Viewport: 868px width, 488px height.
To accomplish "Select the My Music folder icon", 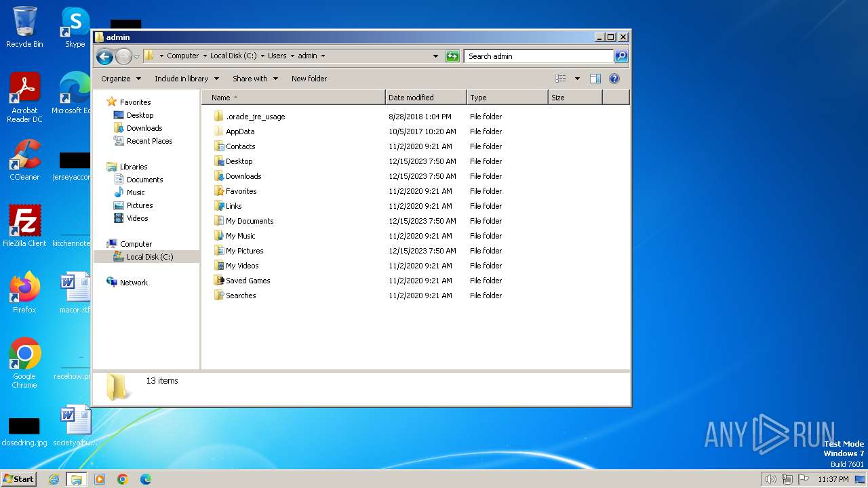I will (218, 236).
